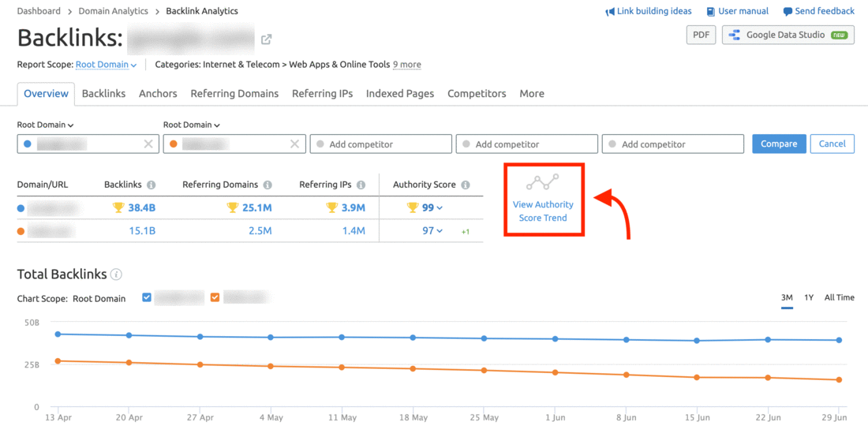Click info icon beside Total Backlinks heading
Screen dimensions: 868x433
(116, 274)
